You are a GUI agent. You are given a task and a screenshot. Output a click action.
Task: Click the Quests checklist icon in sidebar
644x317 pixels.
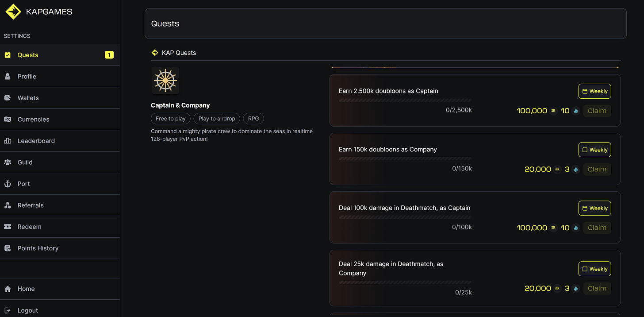(x=8, y=55)
